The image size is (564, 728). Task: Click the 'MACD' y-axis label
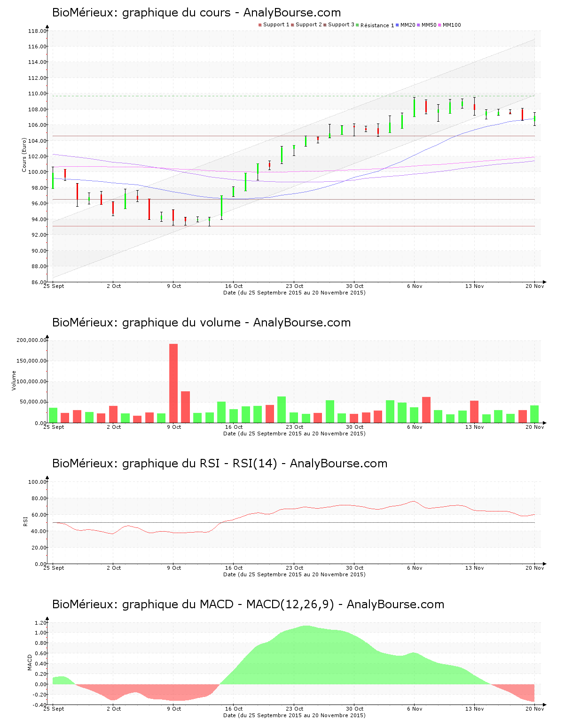tap(30, 662)
